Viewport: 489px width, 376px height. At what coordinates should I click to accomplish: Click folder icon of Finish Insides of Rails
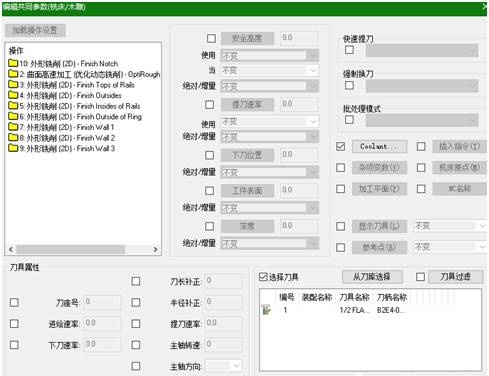tap(13, 106)
